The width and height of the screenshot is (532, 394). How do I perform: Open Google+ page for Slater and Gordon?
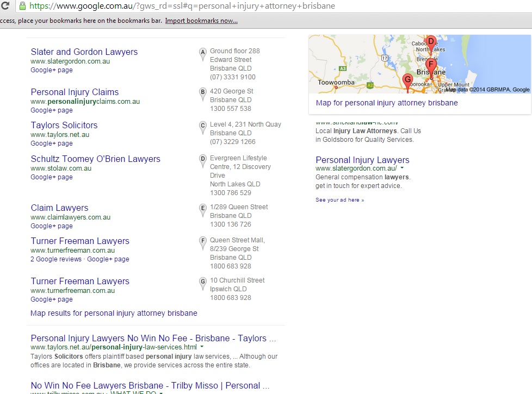click(52, 70)
